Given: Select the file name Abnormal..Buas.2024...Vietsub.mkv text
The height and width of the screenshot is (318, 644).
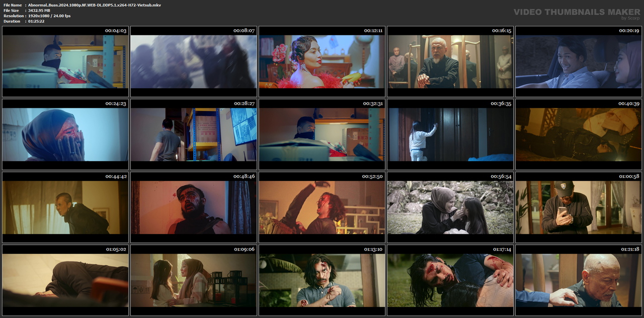Looking at the screenshot, I should [x=95, y=5].
